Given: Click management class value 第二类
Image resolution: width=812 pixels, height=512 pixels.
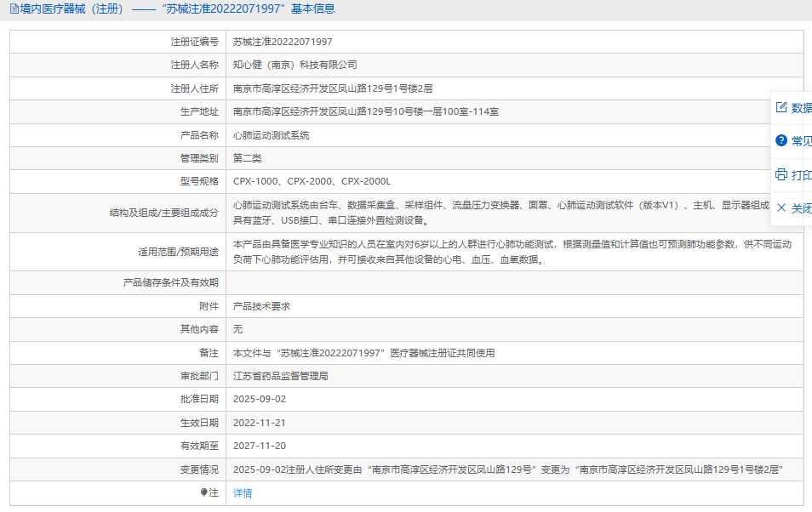Looking at the screenshot, I should (x=248, y=158).
